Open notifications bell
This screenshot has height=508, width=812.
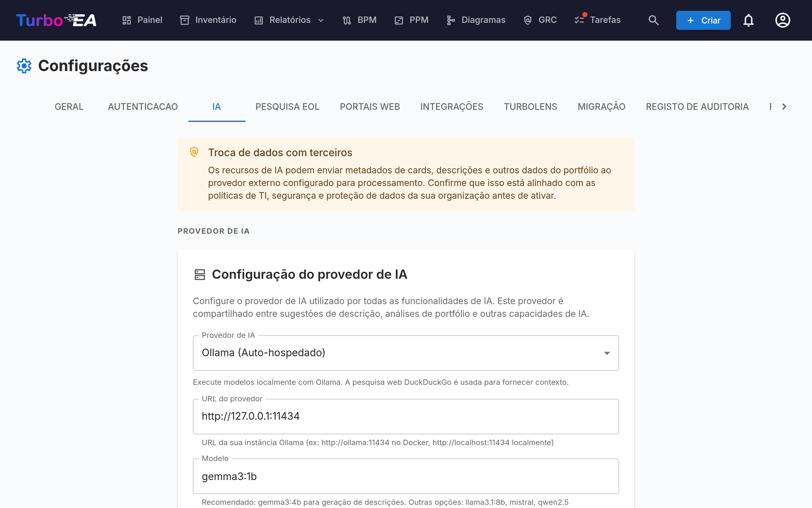[x=749, y=20]
